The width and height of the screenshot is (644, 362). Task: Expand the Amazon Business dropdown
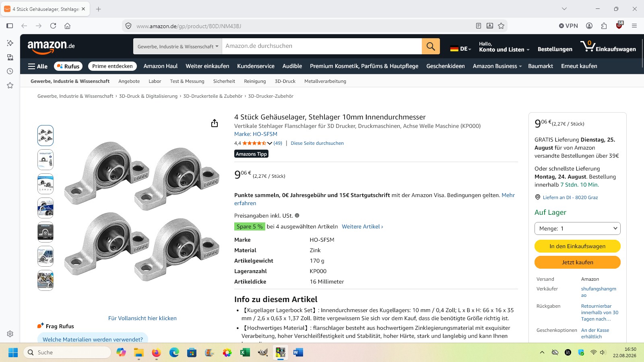497,66
